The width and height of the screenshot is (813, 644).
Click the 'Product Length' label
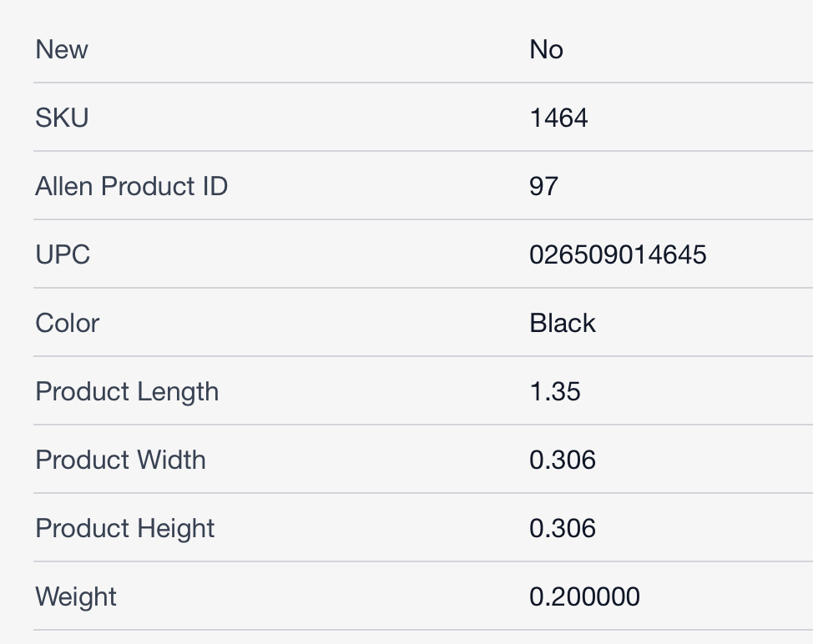click(127, 391)
